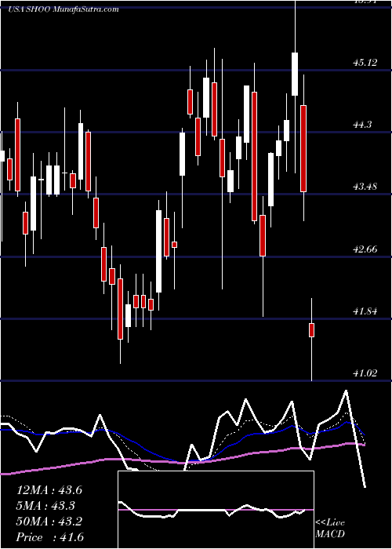Click the <<Live MACD label
This screenshot has width=392, height=549.
click(x=330, y=529)
